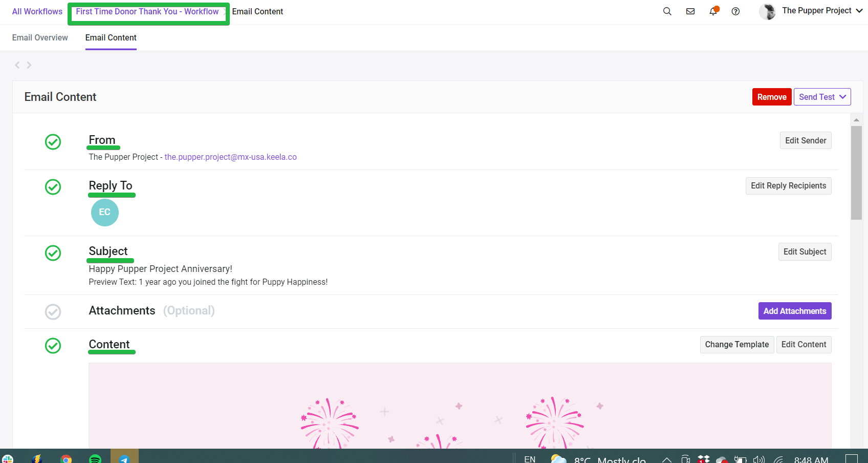This screenshot has width=868, height=463.
Task: Click the Attachments heading
Action: [x=122, y=310]
